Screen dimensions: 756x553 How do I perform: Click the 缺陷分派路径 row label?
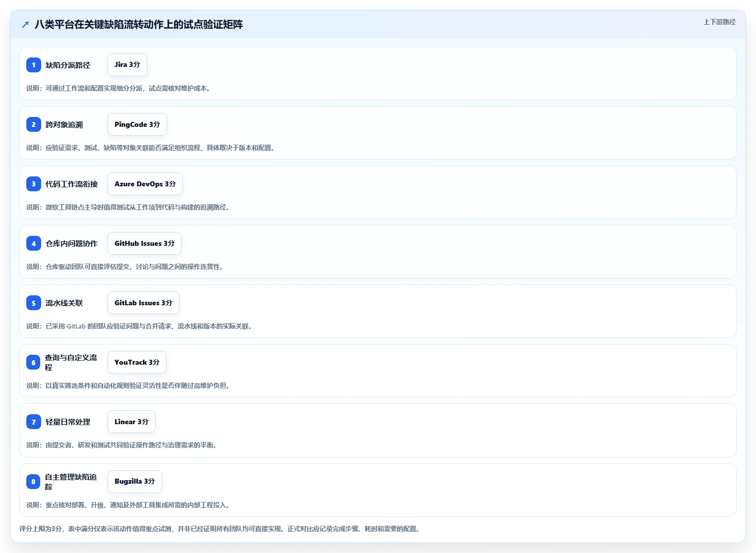tap(68, 65)
